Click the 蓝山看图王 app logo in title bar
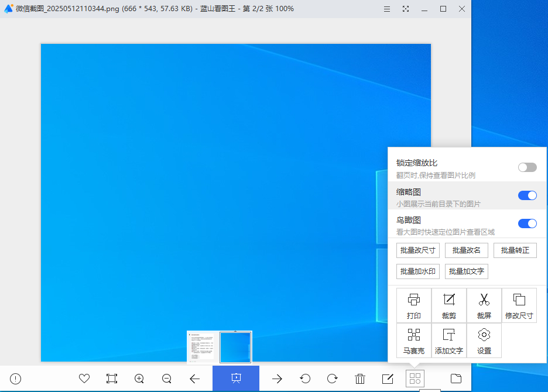The width and height of the screenshot is (548, 392). [x=8, y=8]
